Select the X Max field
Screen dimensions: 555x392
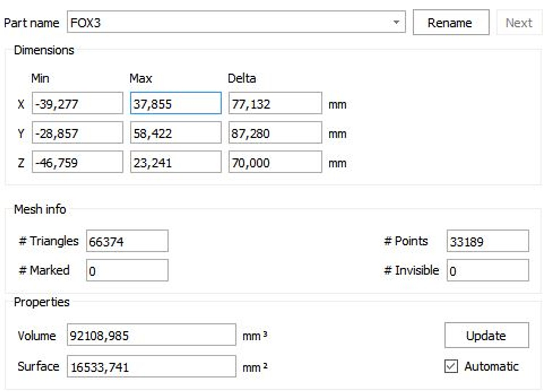pos(176,103)
